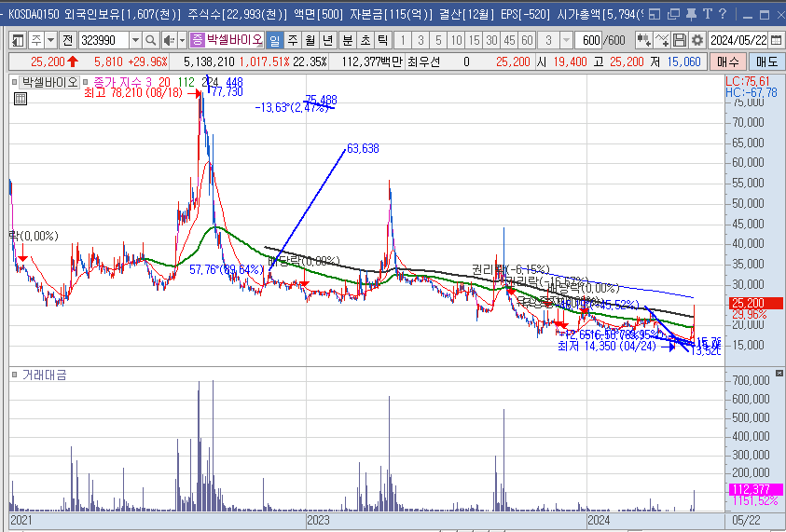Switch to 틱 tick chart period
This screenshot has width=786, height=532.
coord(382,39)
